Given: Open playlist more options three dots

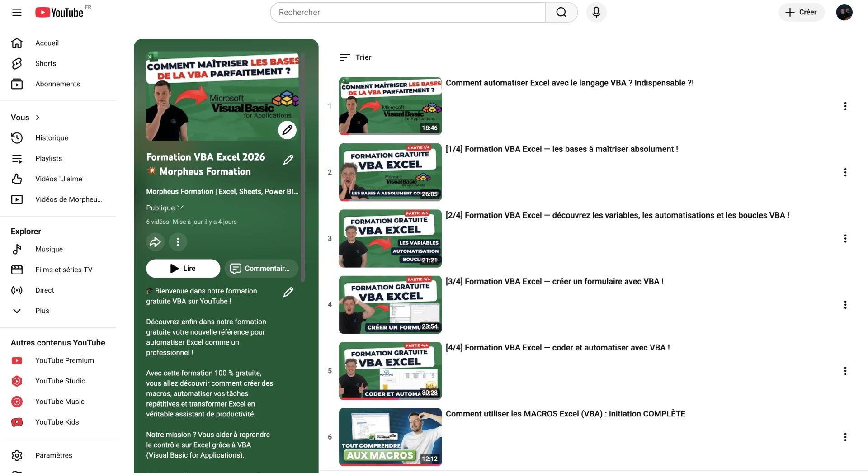Looking at the screenshot, I should 178,242.
